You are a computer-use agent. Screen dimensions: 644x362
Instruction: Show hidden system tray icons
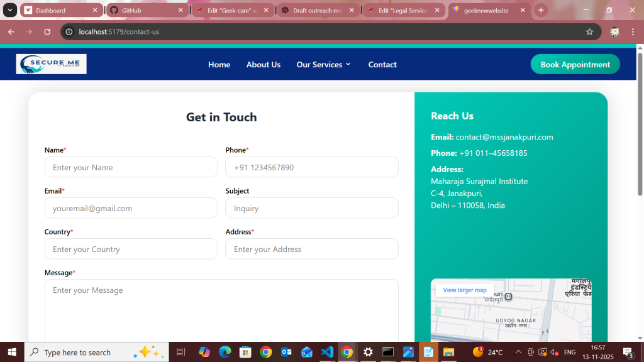(518, 352)
